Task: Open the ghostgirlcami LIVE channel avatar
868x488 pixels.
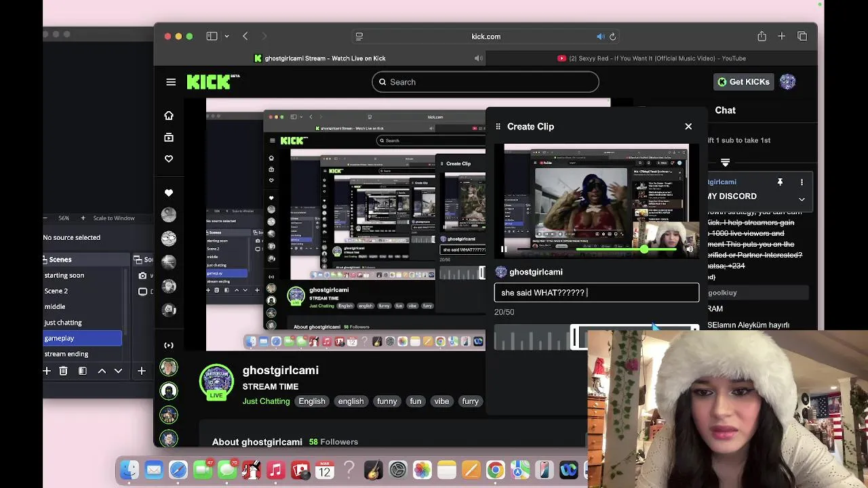Action: tap(216, 382)
